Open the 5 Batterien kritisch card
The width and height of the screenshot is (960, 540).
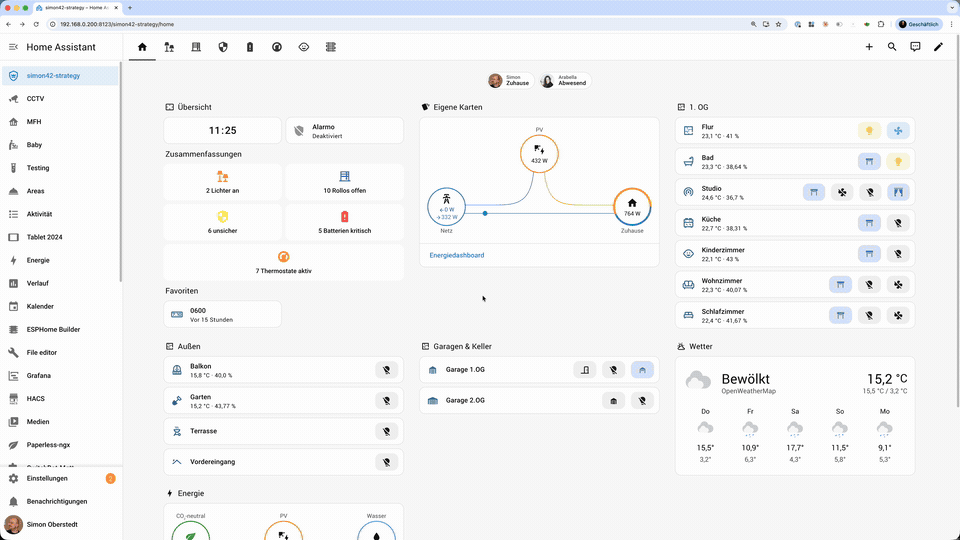coord(345,222)
